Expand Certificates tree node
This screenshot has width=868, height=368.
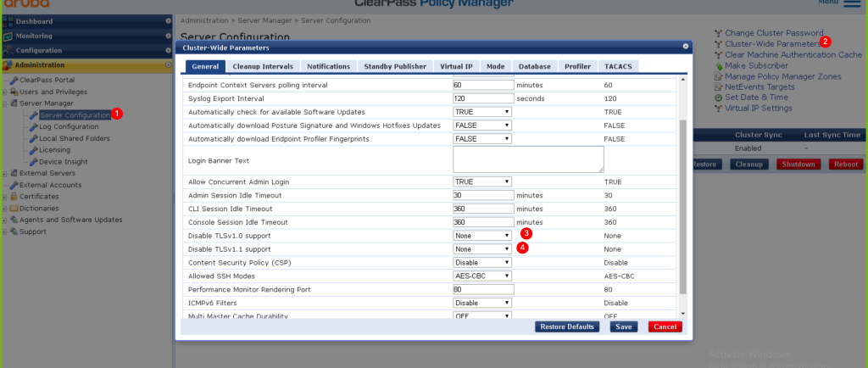tap(4, 197)
